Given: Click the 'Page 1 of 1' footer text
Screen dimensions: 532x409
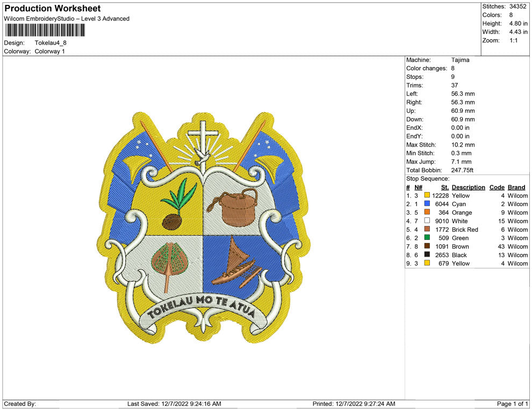Looking at the screenshot, I should tap(512, 404).
